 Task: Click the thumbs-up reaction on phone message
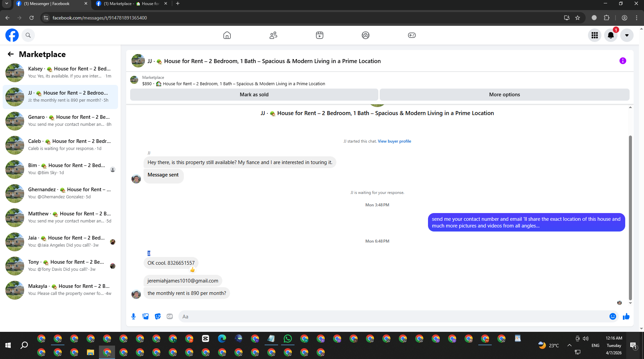(x=193, y=270)
